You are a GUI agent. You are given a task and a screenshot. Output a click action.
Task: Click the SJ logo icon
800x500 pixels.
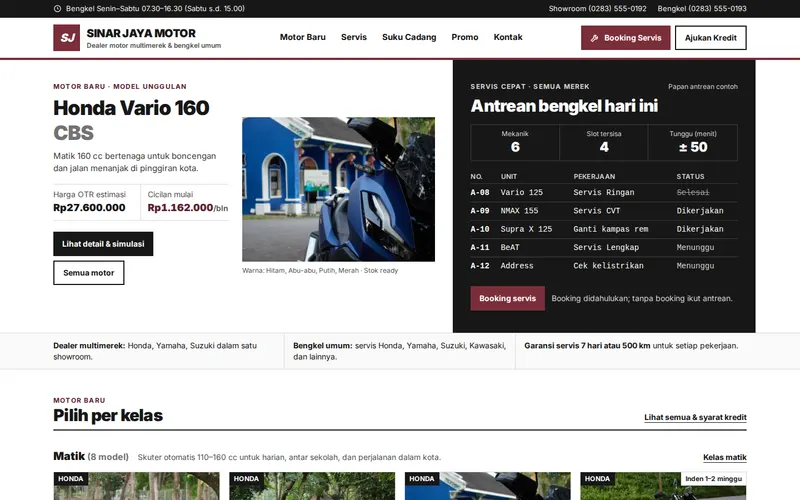point(66,38)
